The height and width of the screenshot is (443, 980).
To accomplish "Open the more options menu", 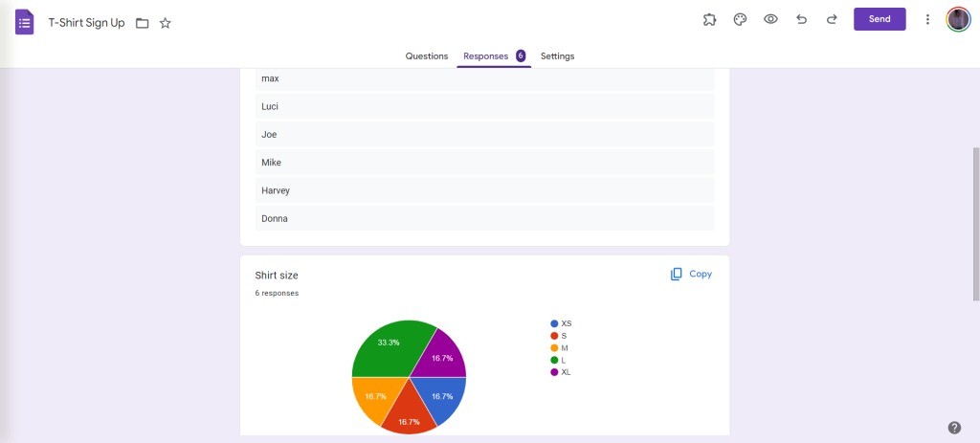I will tap(927, 19).
